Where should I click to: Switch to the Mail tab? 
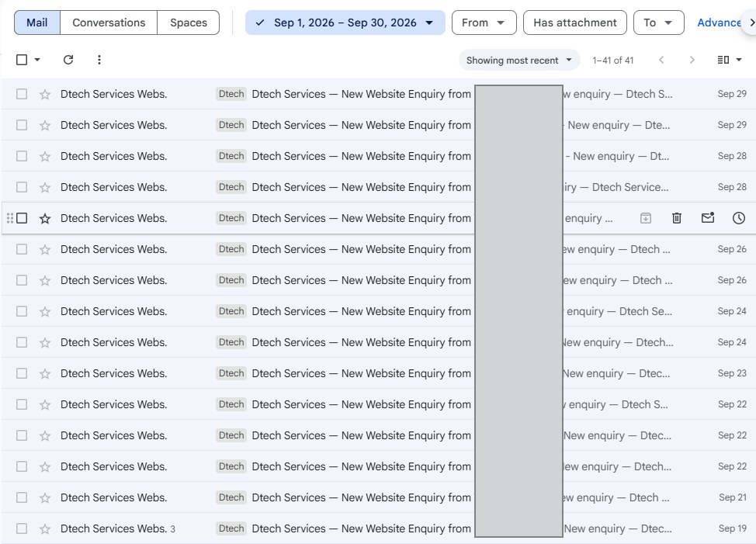(37, 23)
